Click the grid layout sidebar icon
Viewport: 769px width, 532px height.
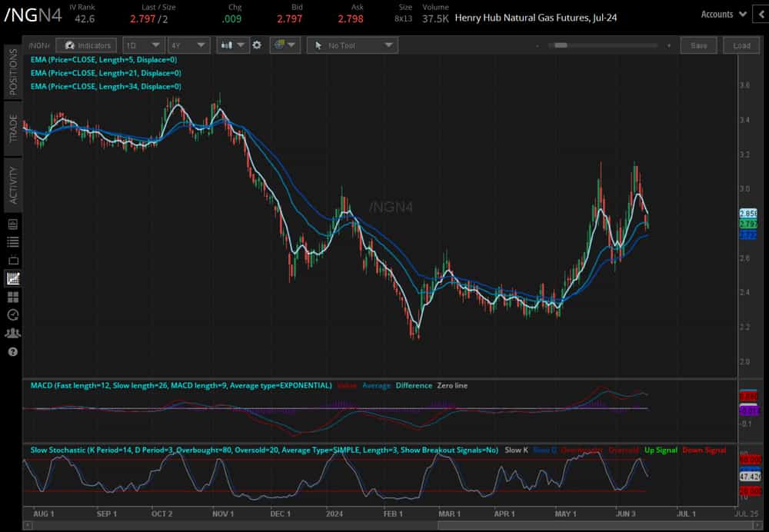pyautogui.click(x=12, y=296)
